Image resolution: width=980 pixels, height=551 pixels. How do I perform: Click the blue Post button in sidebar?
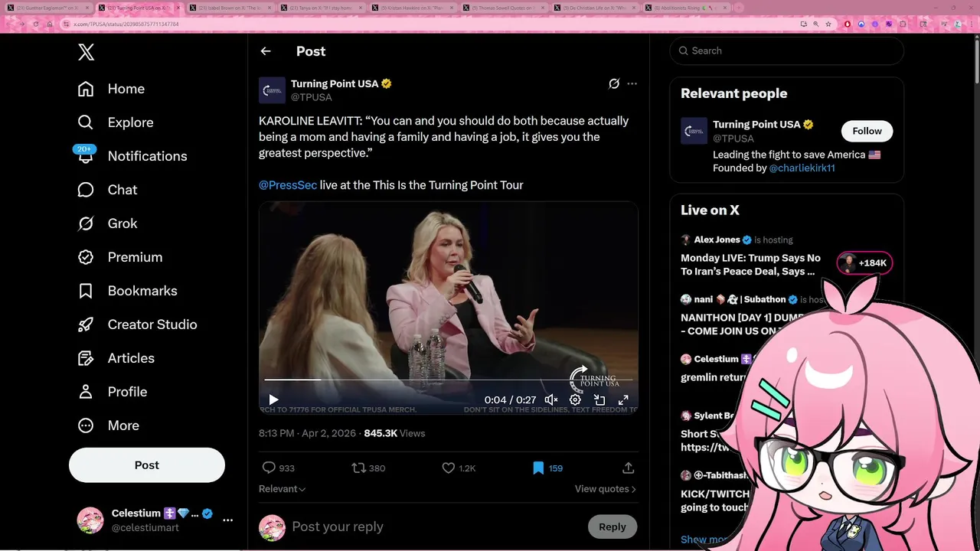pos(147,465)
